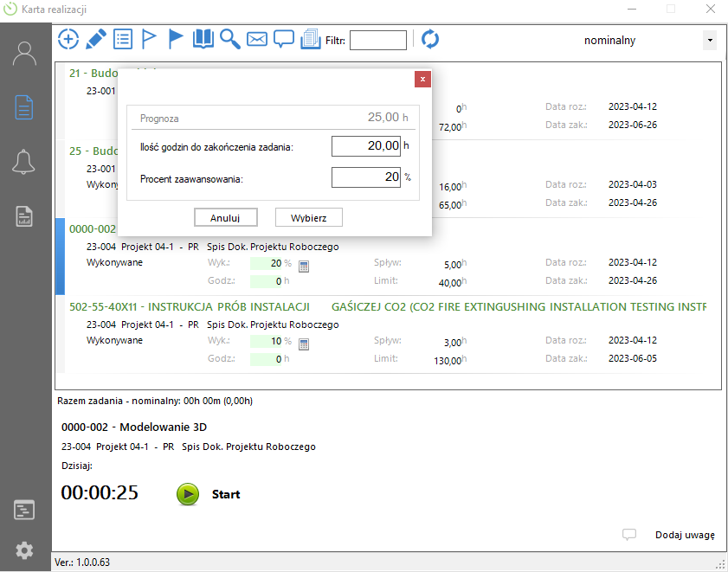Viewport: 728px width, 572px height.
Task: Click the magnifying glass search icon
Action: (x=229, y=39)
